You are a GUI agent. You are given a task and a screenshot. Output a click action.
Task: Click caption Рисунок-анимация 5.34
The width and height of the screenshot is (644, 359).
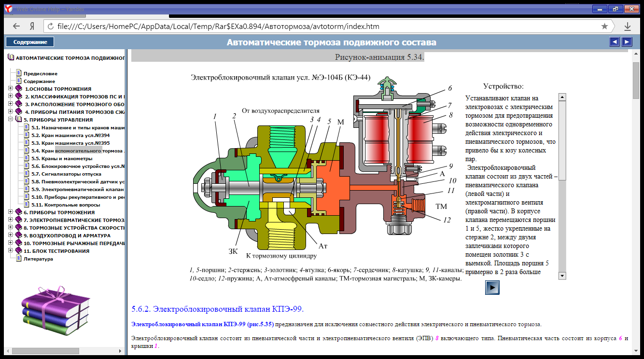tap(379, 57)
